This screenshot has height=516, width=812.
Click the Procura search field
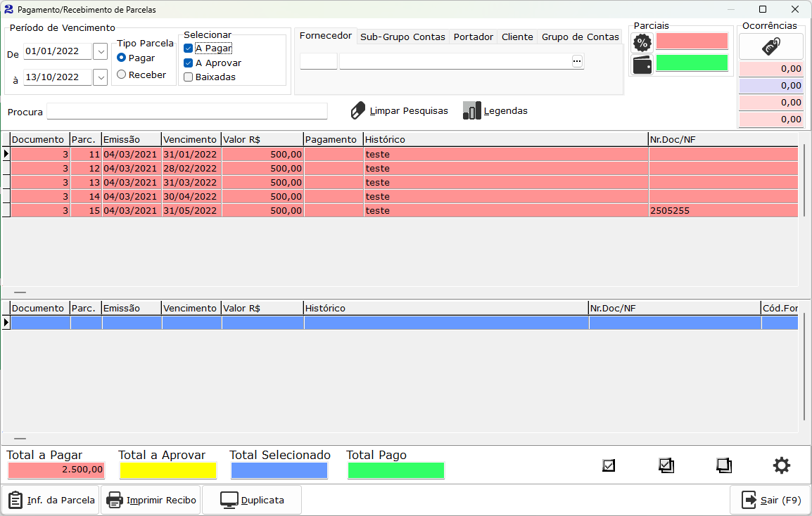(187, 111)
